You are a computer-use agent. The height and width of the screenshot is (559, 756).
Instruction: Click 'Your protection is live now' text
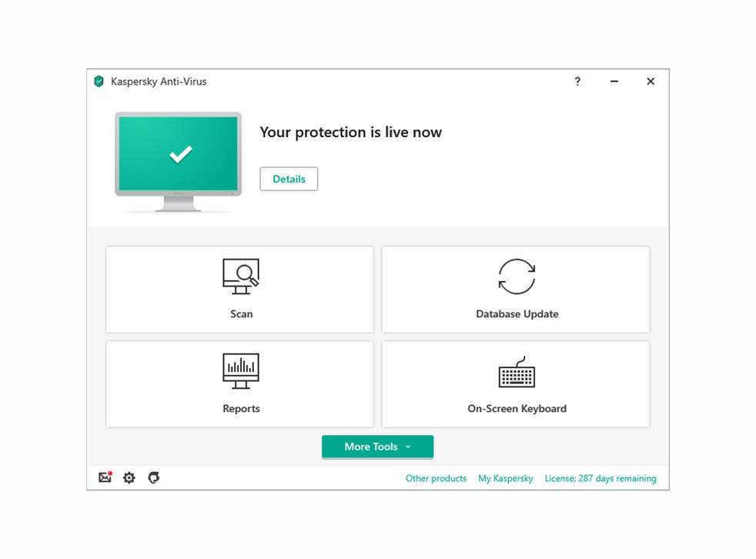click(x=350, y=132)
